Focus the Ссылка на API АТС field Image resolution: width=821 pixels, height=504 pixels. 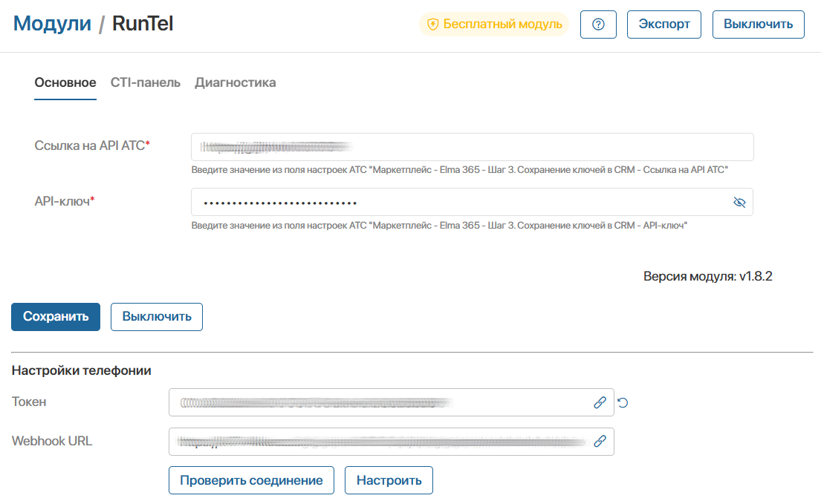click(x=473, y=147)
